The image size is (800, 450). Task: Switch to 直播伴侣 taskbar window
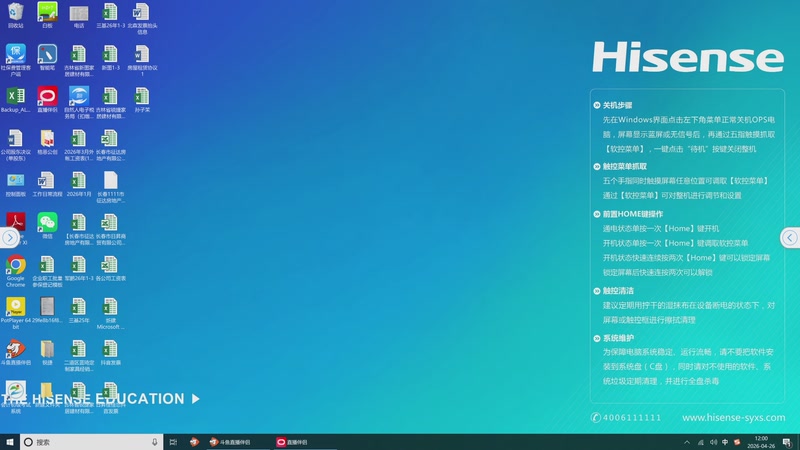[x=305, y=442]
